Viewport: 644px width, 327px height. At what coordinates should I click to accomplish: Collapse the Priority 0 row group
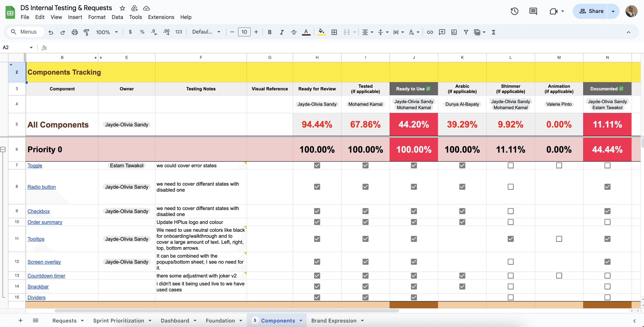[x=3, y=150]
